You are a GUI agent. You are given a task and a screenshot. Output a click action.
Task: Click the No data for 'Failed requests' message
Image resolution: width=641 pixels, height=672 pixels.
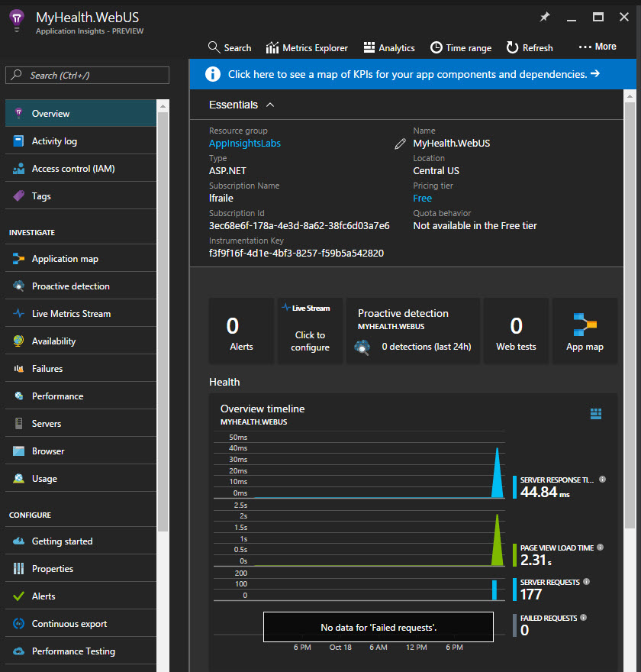(x=378, y=628)
